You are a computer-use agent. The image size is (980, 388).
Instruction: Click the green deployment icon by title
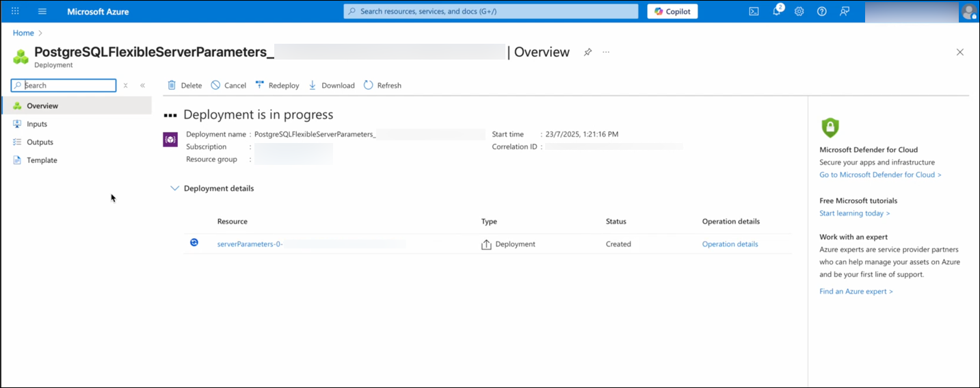[x=21, y=56]
